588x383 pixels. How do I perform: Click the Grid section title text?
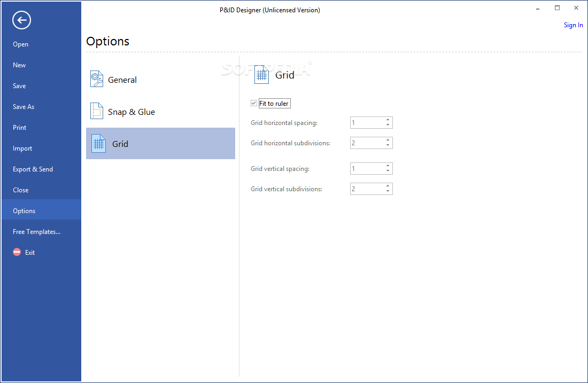pyautogui.click(x=284, y=75)
